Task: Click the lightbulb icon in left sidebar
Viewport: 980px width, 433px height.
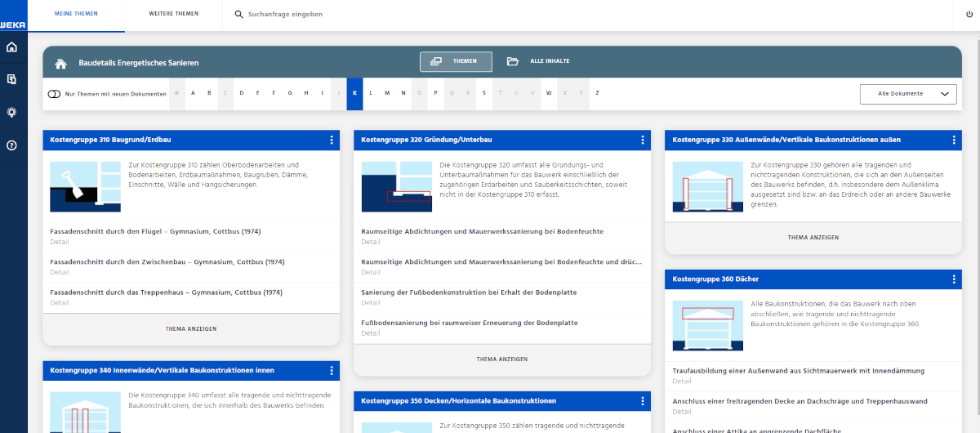Action: pyautogui.click(x=11, y=113)
